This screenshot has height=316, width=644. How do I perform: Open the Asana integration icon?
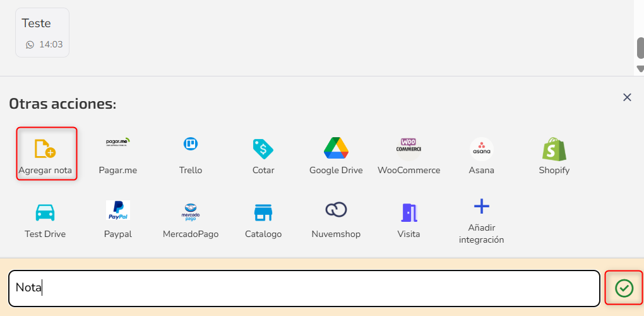(481, 149)
